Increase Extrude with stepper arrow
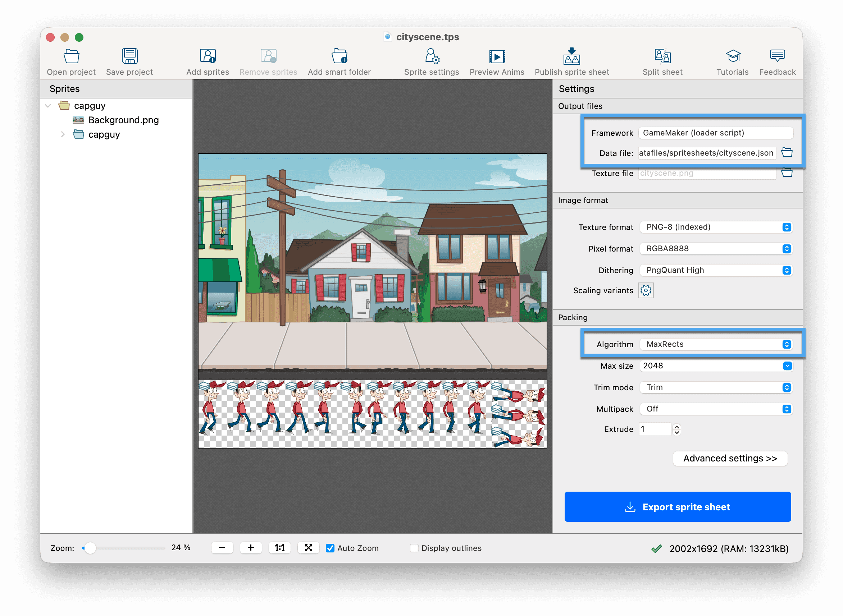 click(x=676, y=426)
